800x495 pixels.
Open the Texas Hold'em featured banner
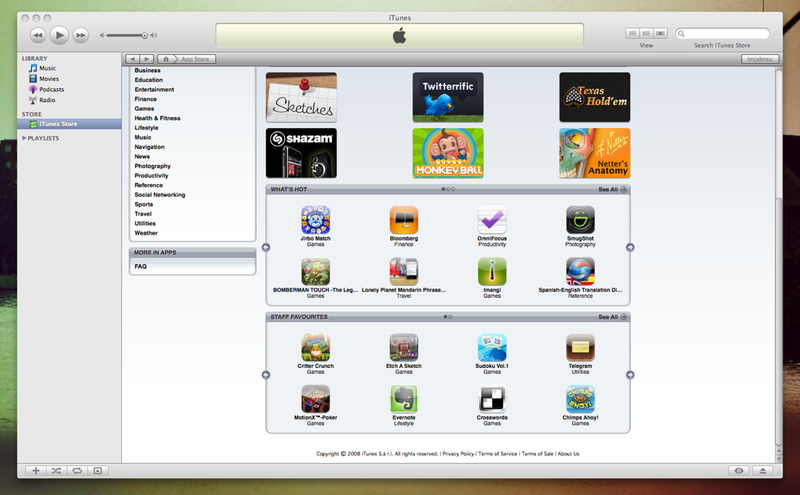(x=594, y=97)
